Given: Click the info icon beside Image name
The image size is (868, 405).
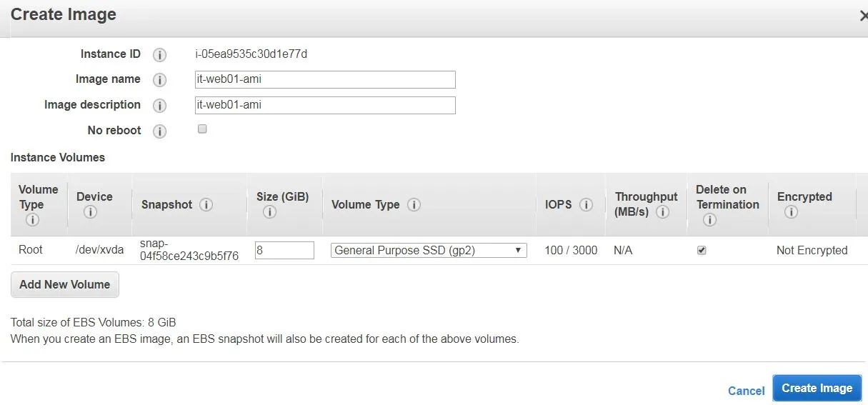Looking at the screenshot, I should coord(160,80).
